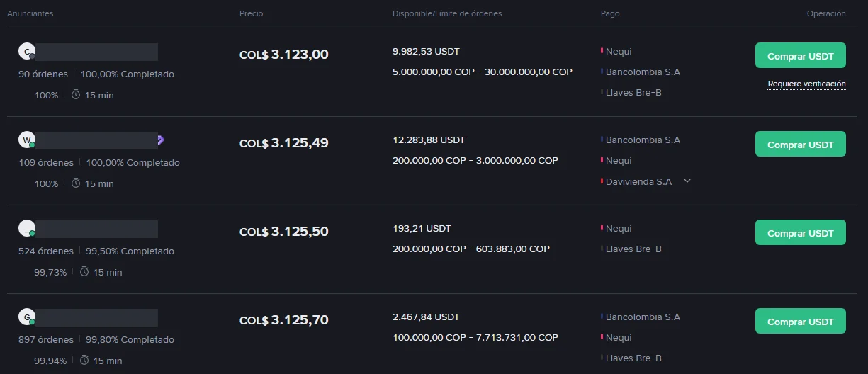
Task: Click the avatar icon with letter G
Action: tap(27, 317)
